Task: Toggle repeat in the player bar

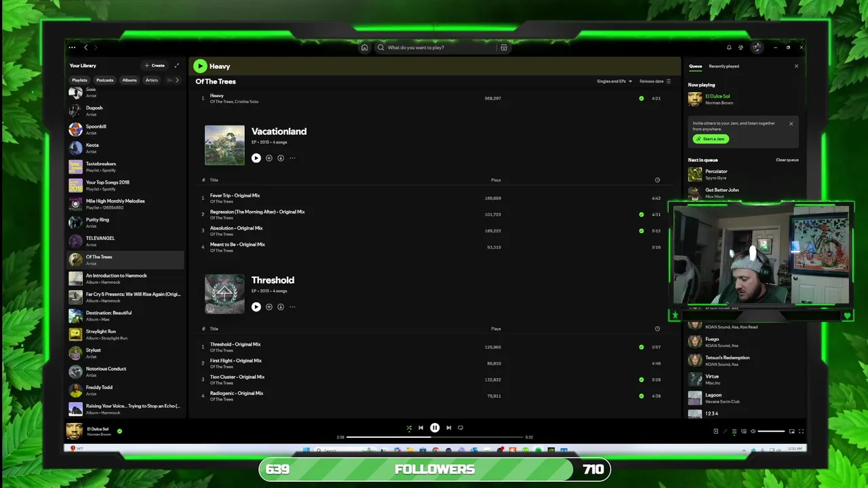Action: tap(460, 428)
